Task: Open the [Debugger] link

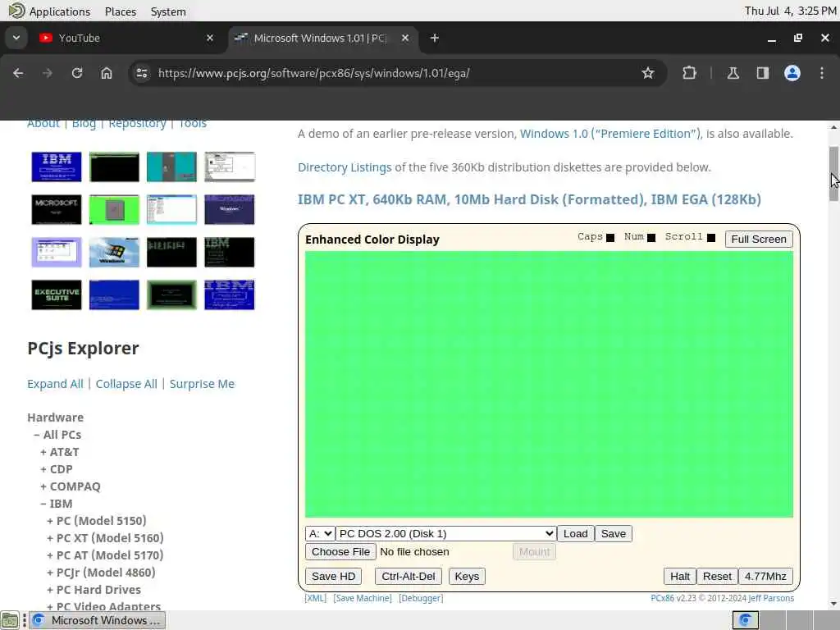Action: tap(421, 598)
